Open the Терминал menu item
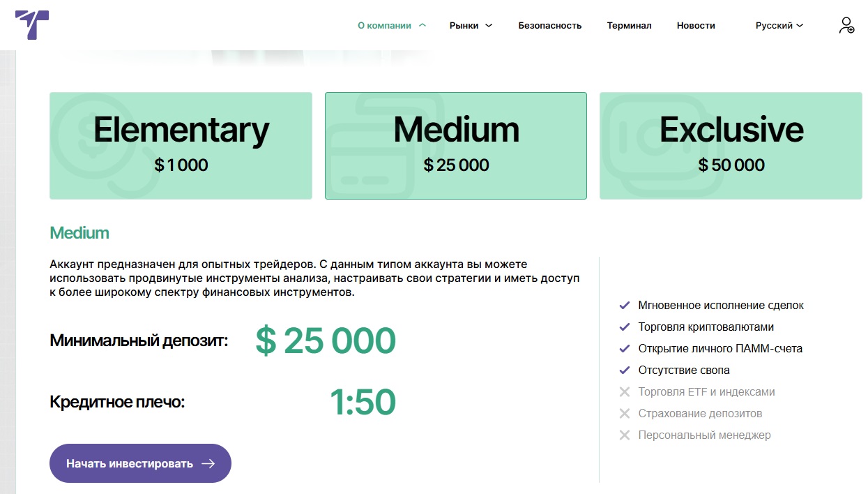Viewport: 868px width, 494px height. (x=629, y=26)
